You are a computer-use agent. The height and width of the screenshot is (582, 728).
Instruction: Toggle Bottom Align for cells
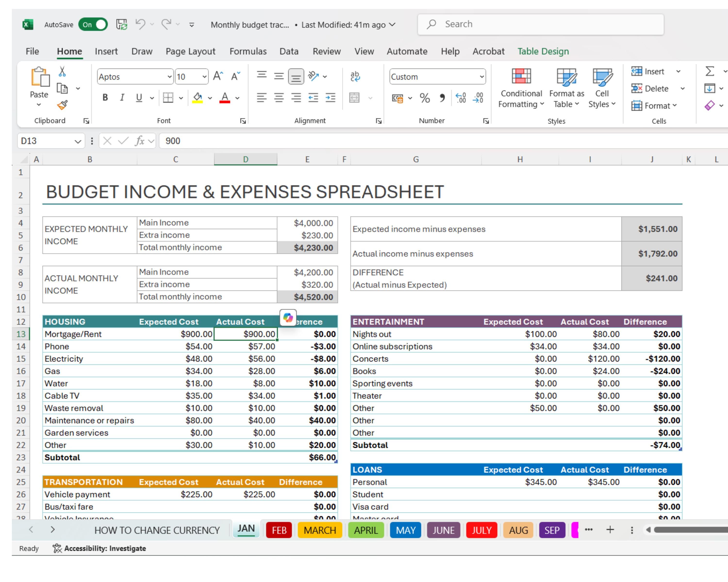click(296, 77)
